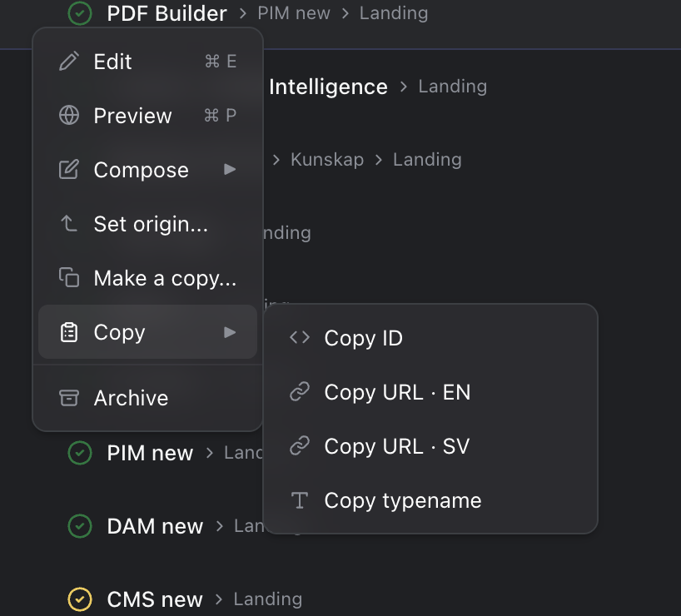Click Landing next to CMS new
Image resolution: width=681 pixels, height=616 pixels.
[268, 599]
